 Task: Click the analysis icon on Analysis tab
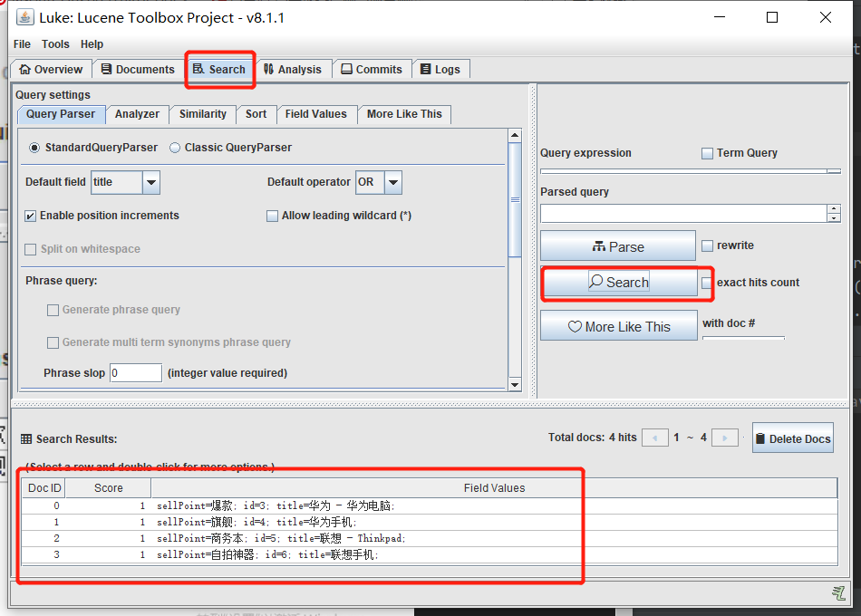pyautogui.click(x=268, y=69)
